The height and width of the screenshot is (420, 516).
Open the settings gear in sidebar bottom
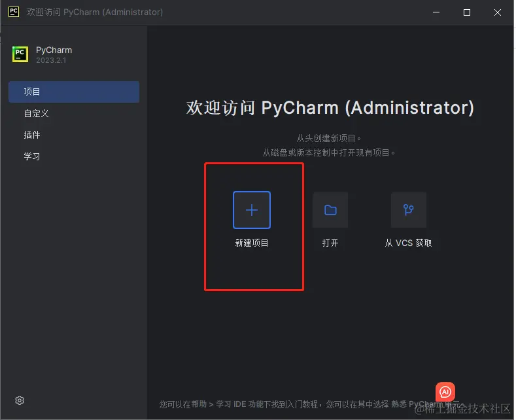point(20,400)
